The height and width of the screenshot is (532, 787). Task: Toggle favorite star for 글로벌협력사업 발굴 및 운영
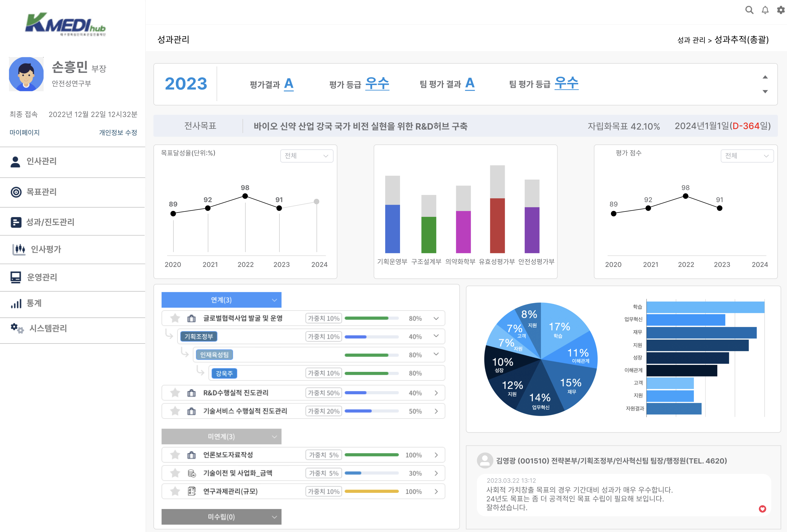[175, 318]
